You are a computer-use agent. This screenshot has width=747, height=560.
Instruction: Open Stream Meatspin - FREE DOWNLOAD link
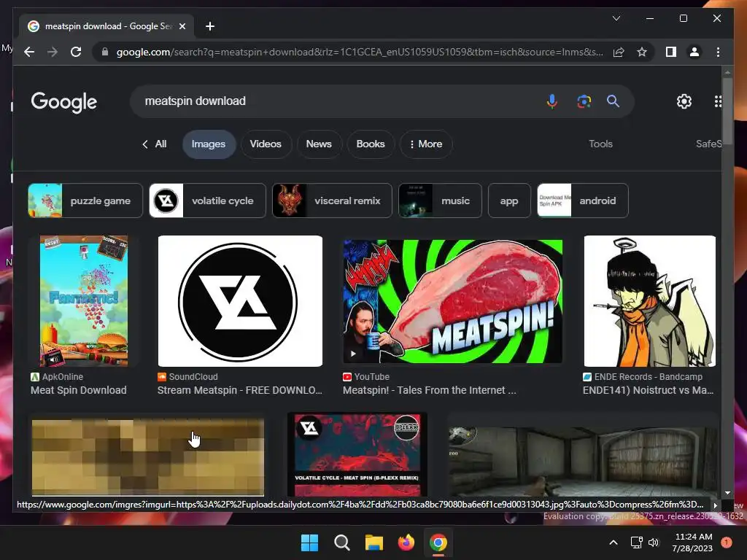(x=239, y=390)
